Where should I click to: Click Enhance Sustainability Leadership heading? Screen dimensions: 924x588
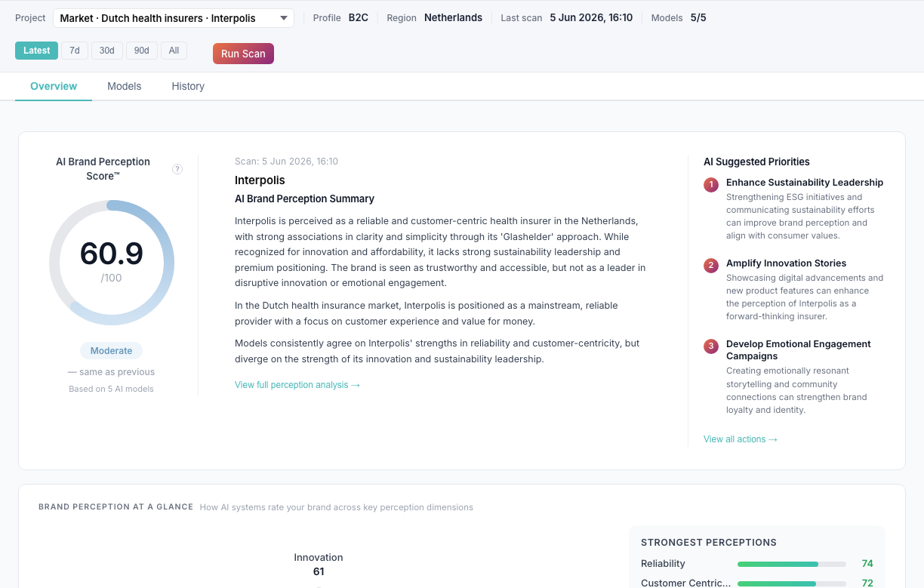coord(805,183)
